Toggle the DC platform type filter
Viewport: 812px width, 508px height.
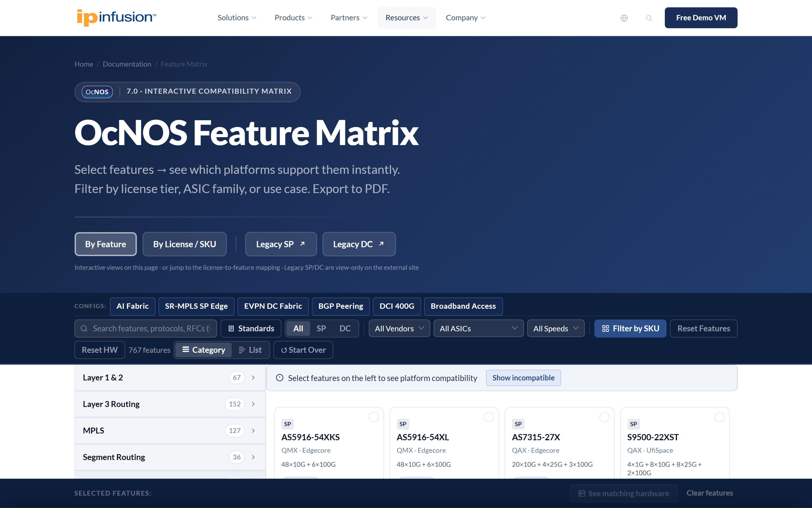pyautogui.click(x=345, y=329)
